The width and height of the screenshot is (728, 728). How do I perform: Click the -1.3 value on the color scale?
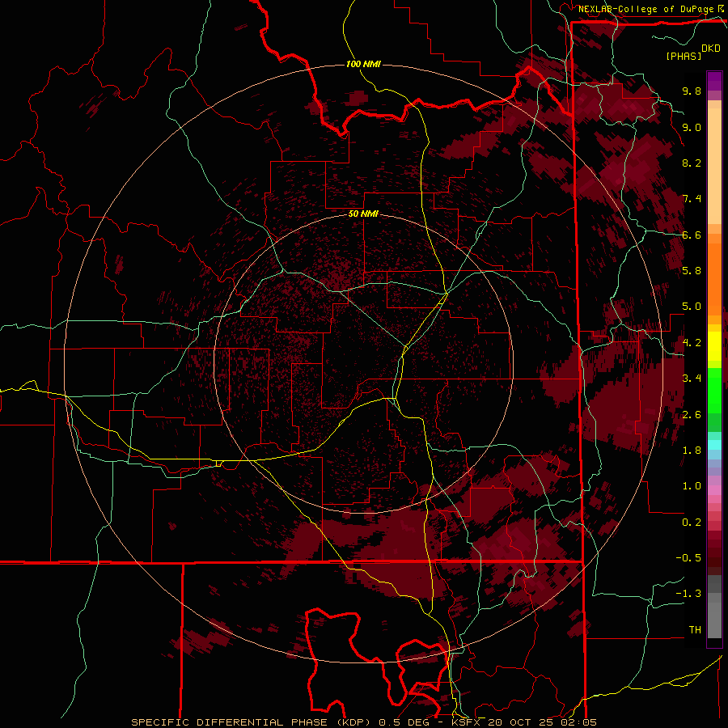click(688, 594)
